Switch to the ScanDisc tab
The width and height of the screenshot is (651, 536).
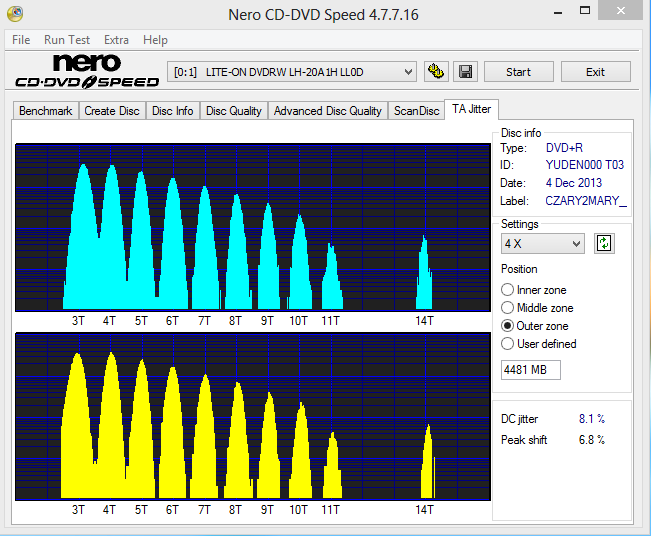[416, 111]
